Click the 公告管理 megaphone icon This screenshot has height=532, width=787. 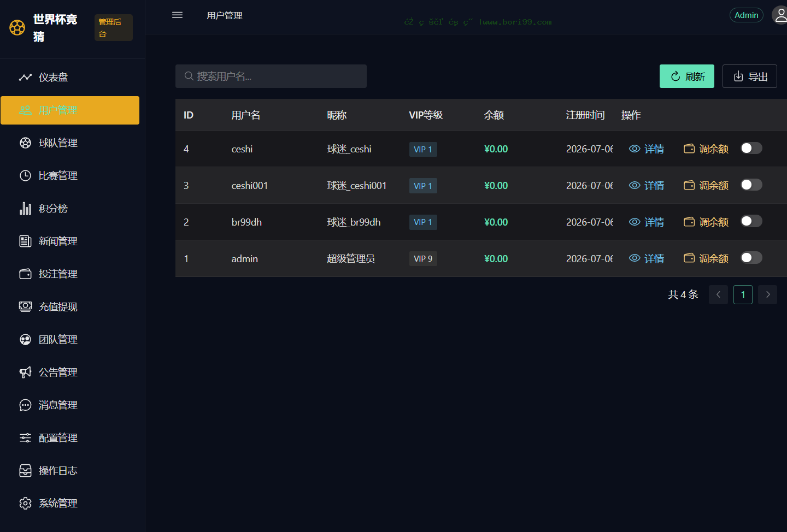(25, 373)
